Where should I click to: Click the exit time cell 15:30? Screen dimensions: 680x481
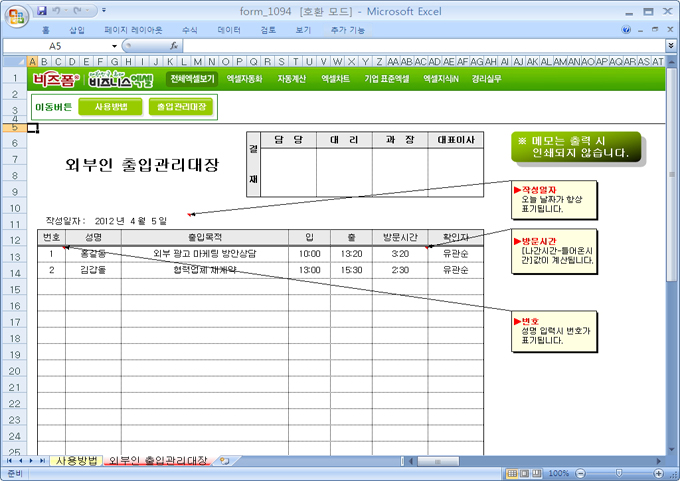(351, 270)
